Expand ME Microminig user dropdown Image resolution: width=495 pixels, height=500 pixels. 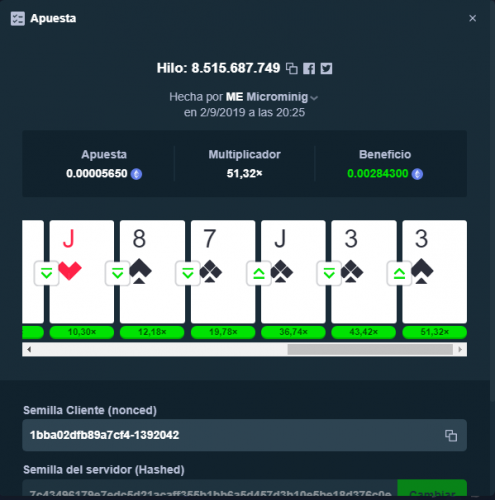314,98
